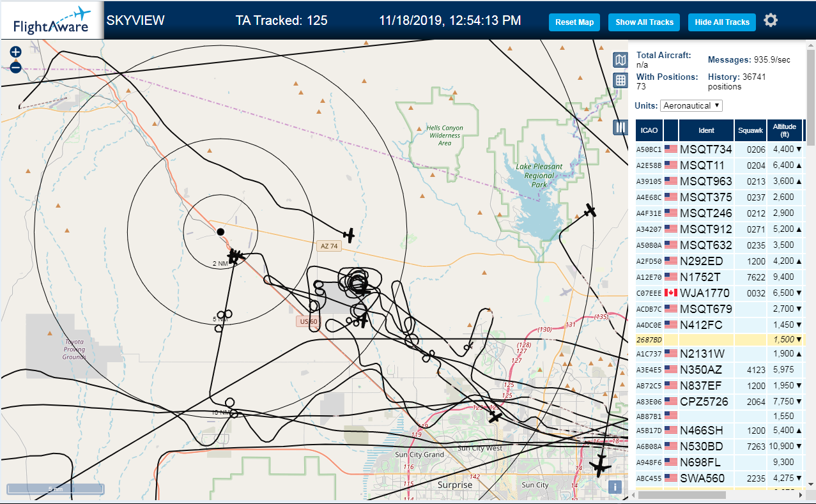This screenshot has width=816, height=504.
Task: Sort table by ICAO column
Action: tap(649, 130)
